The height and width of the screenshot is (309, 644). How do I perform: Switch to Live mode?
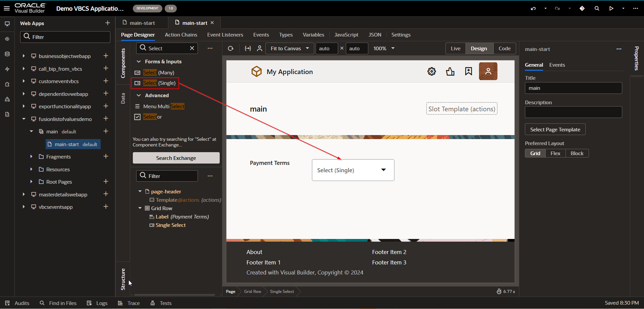pyautogui.click(x=455, y=49)
